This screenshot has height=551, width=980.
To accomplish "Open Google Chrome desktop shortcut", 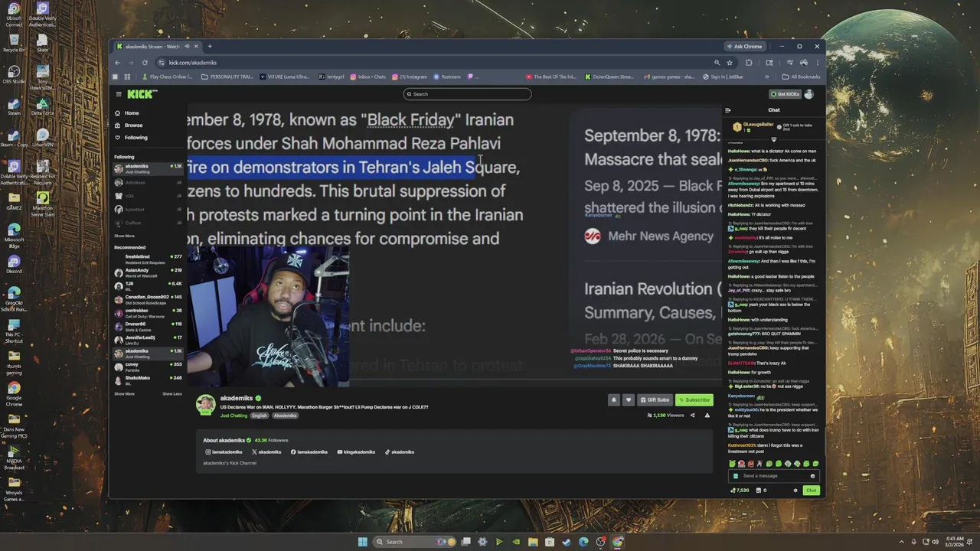I will 14,392.
